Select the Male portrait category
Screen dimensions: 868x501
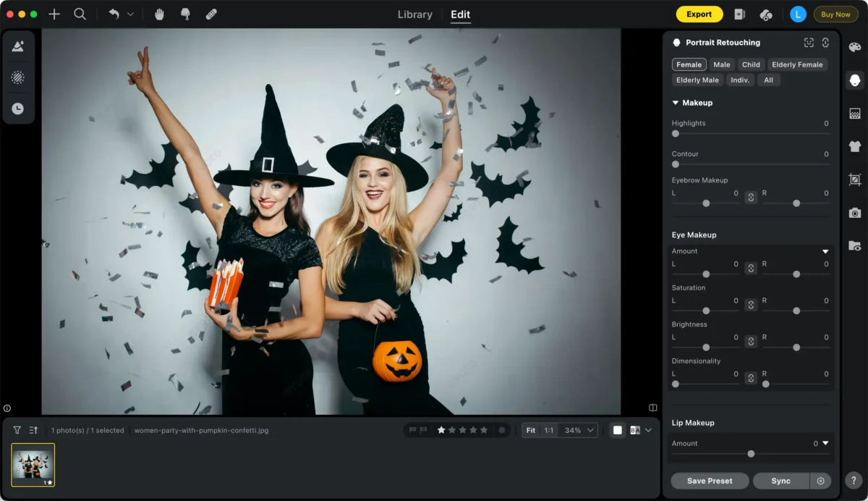(722, 64)
